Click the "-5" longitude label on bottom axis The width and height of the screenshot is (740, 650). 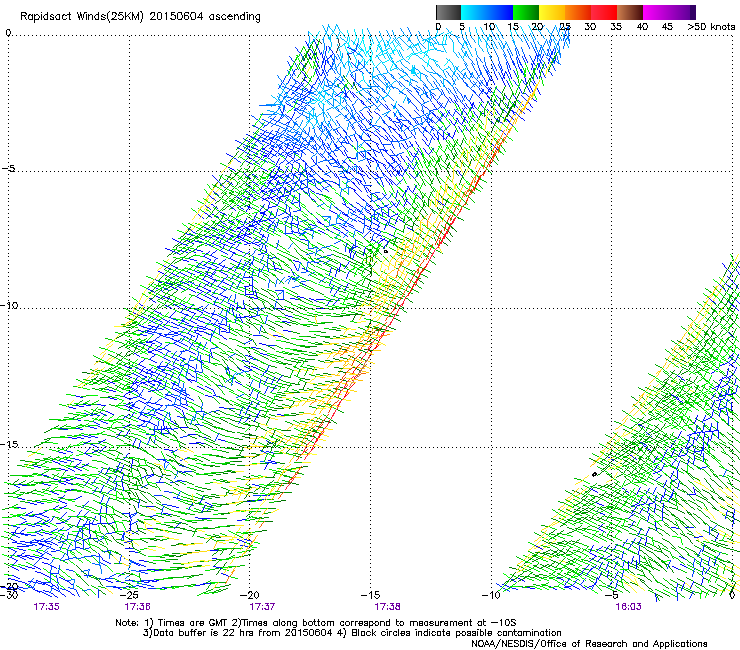(611, 595)
